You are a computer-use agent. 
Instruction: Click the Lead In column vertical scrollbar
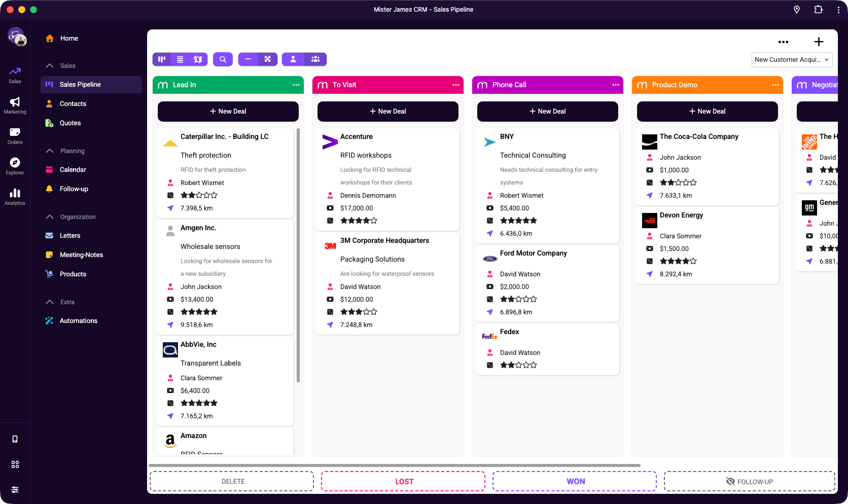298,255
